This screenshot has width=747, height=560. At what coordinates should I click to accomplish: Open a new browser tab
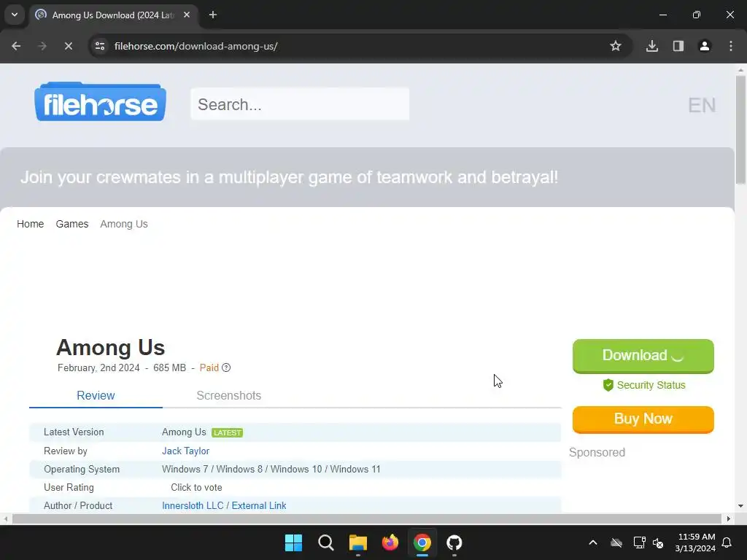pos(213,15)
